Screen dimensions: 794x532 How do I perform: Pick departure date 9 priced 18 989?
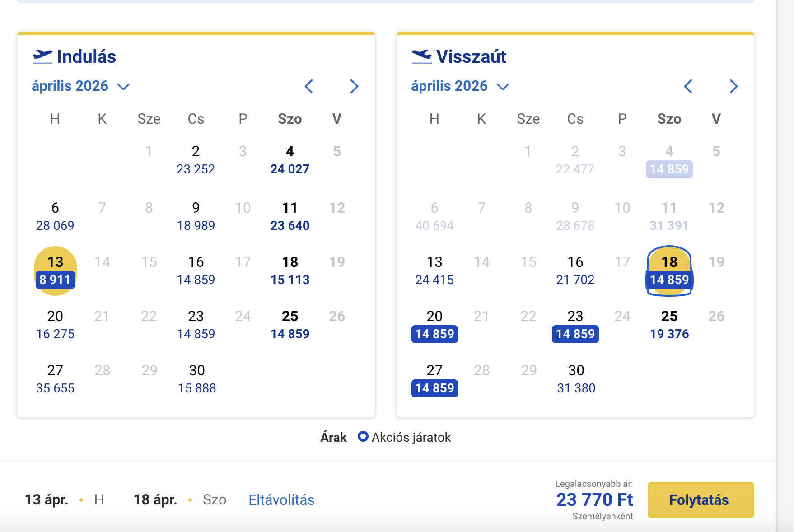[x=196, y=216]
